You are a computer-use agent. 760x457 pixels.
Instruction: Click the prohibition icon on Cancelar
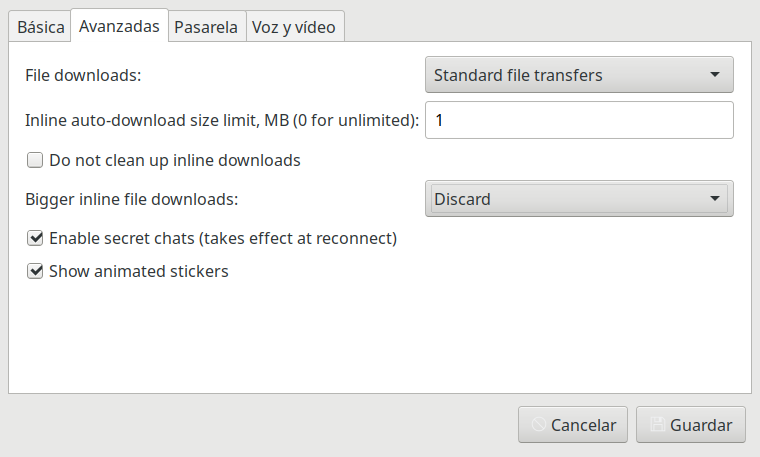(538, 425)
